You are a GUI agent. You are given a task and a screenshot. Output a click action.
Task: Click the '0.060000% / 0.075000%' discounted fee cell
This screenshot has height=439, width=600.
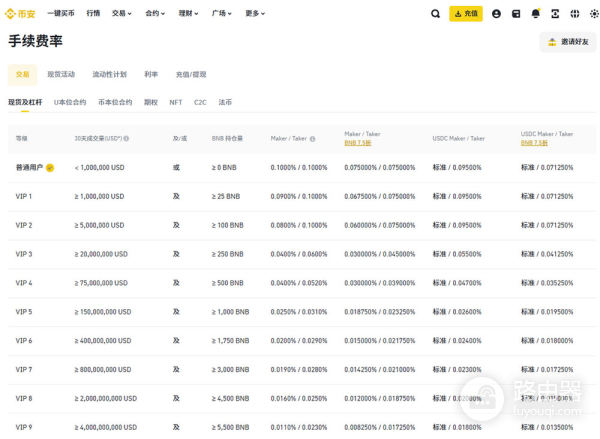coord(380,225)
